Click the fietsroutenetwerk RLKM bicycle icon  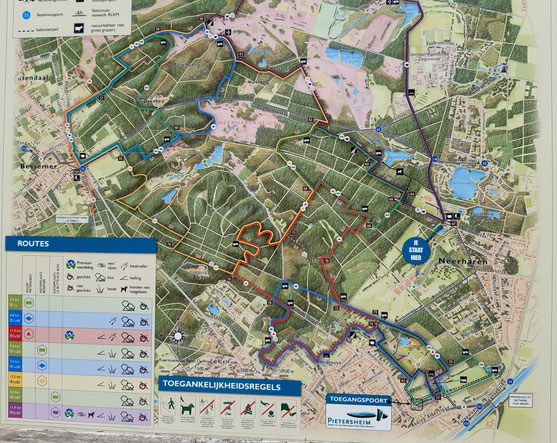click(79, 13)
